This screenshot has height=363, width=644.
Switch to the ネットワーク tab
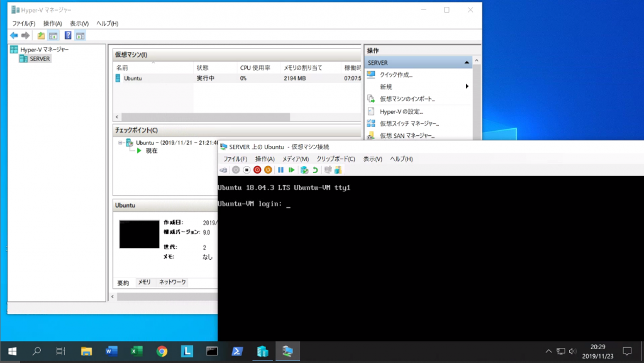click(172, 282)
